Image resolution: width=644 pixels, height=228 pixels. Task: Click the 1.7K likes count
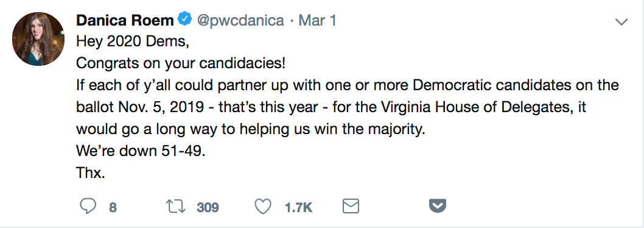(x=299, y=207)
